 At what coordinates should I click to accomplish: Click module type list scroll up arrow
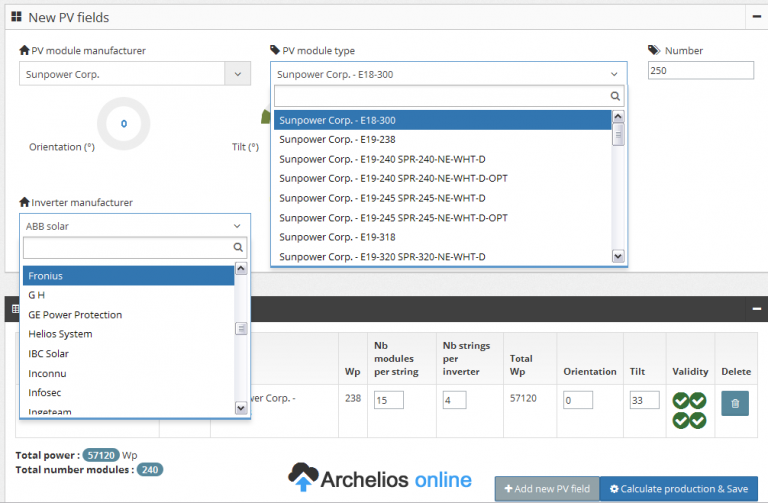[x=618, y=116]
